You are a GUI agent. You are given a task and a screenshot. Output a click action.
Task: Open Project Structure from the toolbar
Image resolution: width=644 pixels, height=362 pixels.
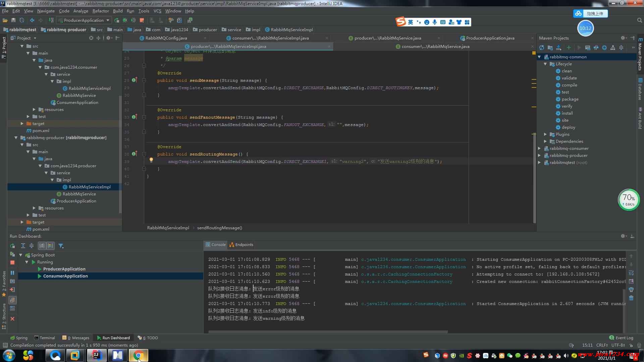pos(179,20)
